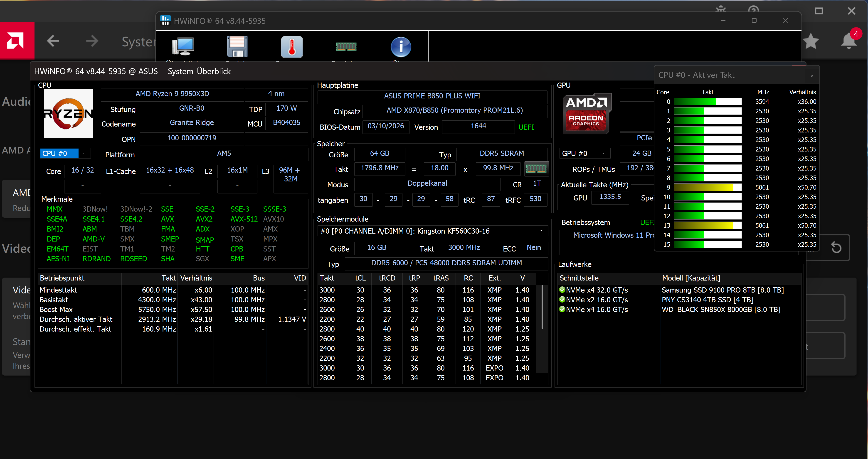
Task: Select the Basistakt row
Action: (173, 300)
